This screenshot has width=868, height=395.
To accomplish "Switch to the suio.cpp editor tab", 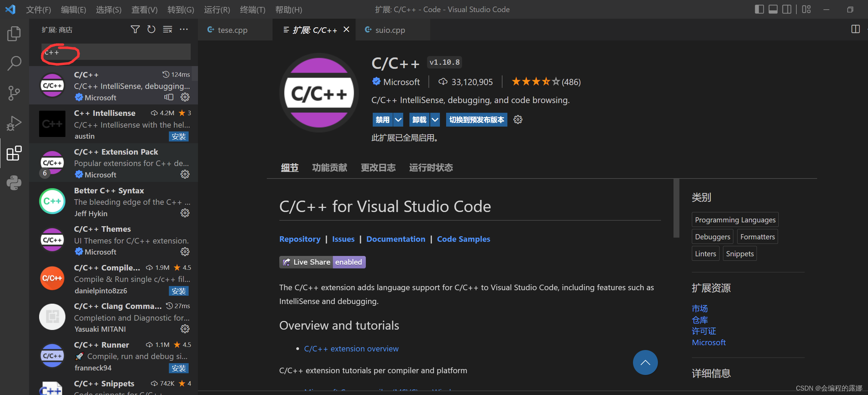I will click(392, 30).
